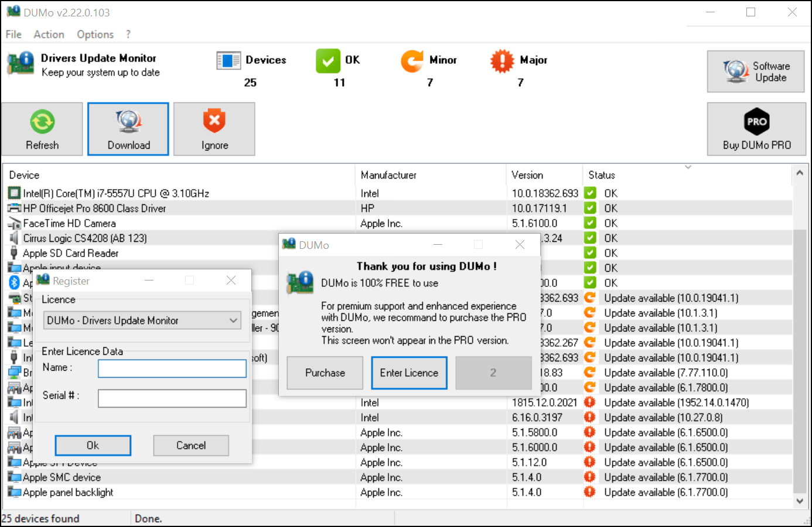Screen dimensions: 812x527
Task: Click version 10.0.18362.693 of the Intel CPU
Action: (545, 193)
